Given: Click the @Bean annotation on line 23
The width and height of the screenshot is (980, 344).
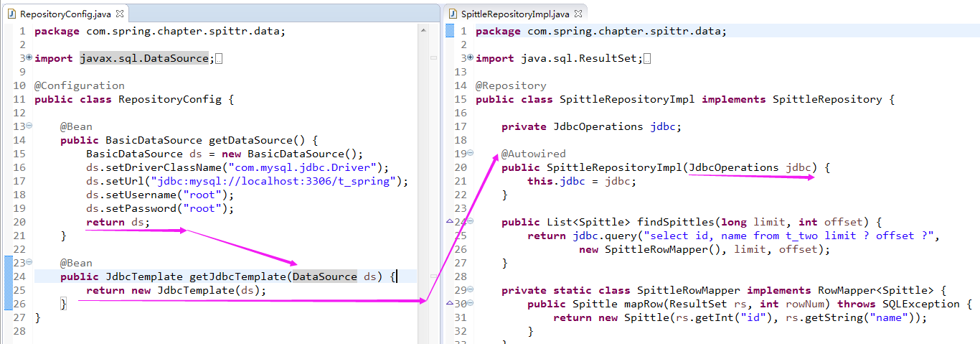Looking at the screenshot, I should click(x=76, y=263).
